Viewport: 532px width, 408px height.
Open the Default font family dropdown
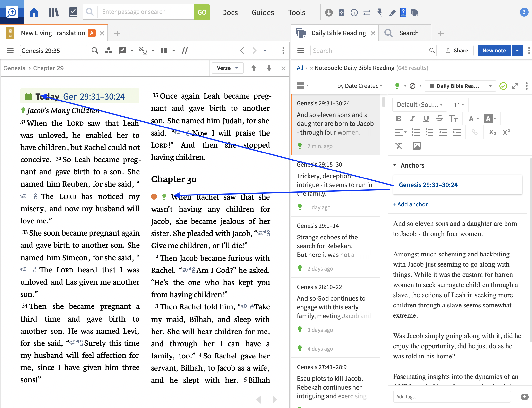[x=420, y=105]
